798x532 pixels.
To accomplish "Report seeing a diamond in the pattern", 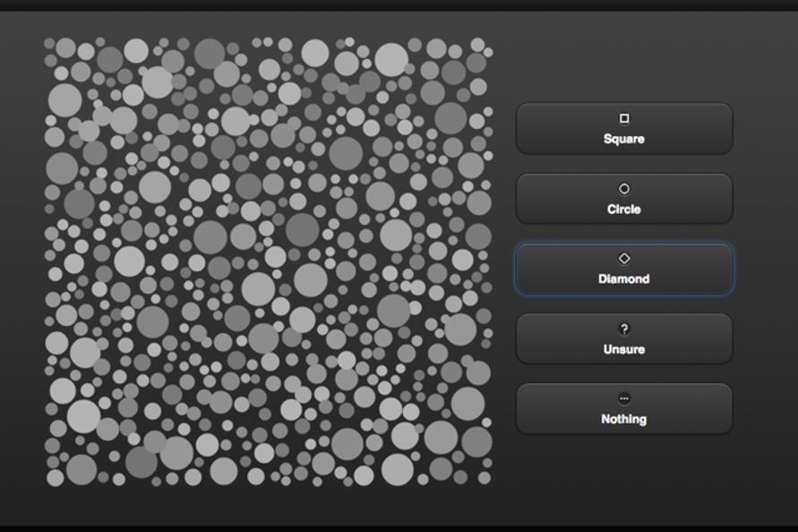I will [624, 269].
